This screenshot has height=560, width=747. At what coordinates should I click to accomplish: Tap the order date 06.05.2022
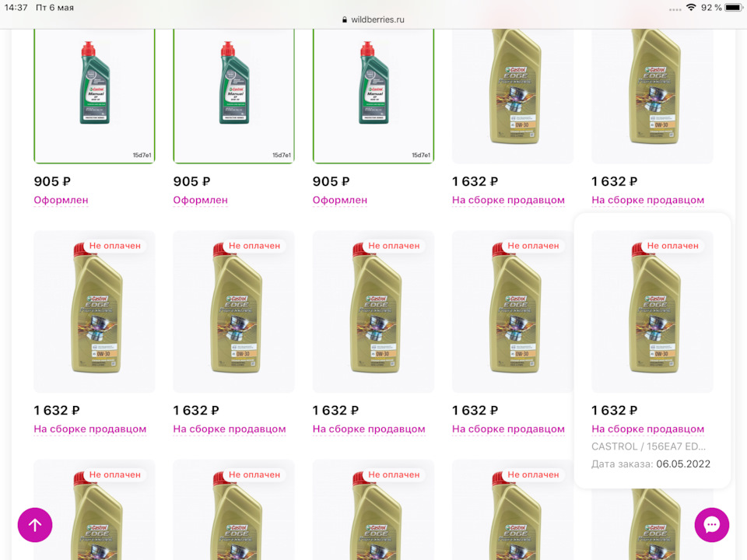(x=683, y=464)
